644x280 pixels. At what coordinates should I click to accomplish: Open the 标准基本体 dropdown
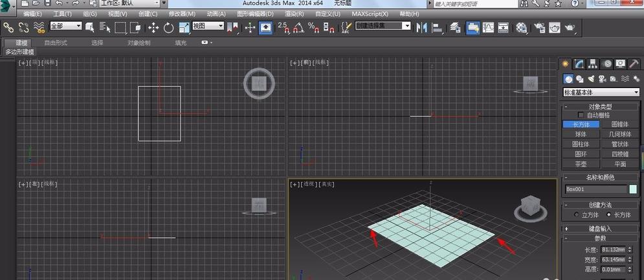point(601,93)
